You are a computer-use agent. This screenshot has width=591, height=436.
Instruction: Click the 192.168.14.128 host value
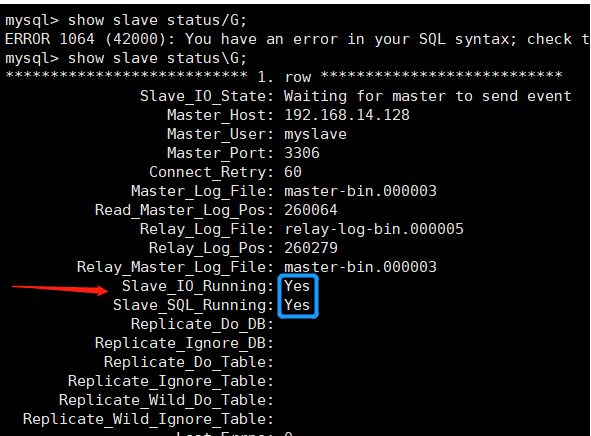347,115
